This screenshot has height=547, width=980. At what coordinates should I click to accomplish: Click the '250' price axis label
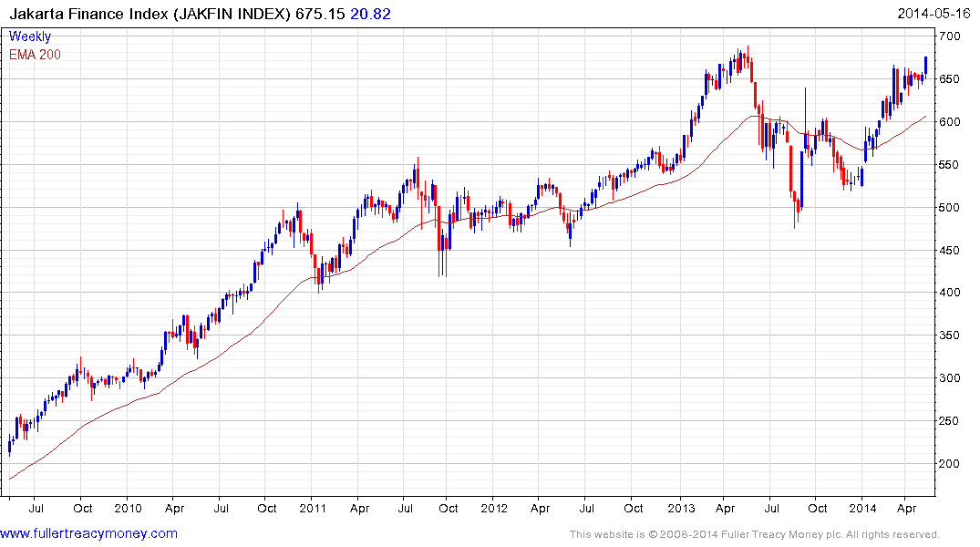pyautogui.click(x=949, y=421)
